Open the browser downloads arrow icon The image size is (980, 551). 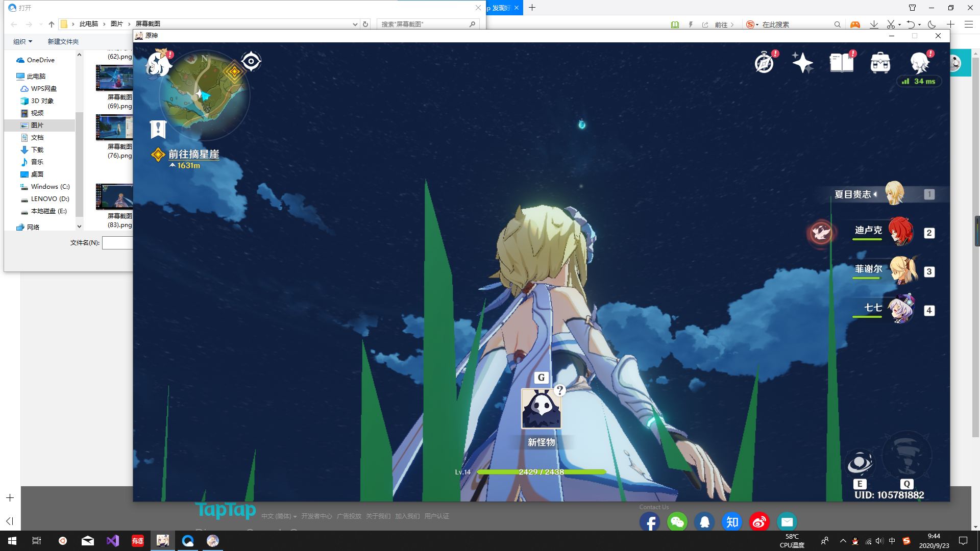pyautogui.click(x=874, y=24)
